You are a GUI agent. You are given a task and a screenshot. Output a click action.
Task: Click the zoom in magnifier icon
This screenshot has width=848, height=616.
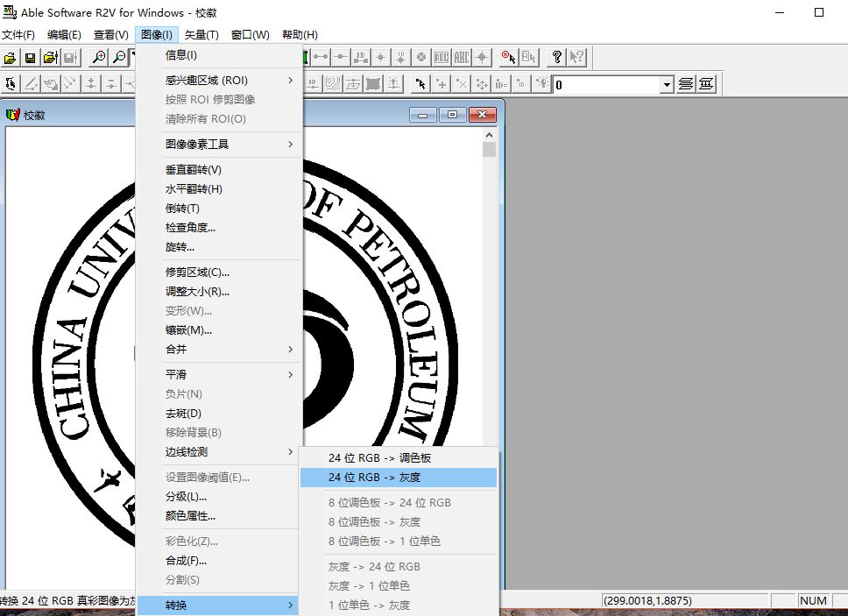[x=99, y=57]
